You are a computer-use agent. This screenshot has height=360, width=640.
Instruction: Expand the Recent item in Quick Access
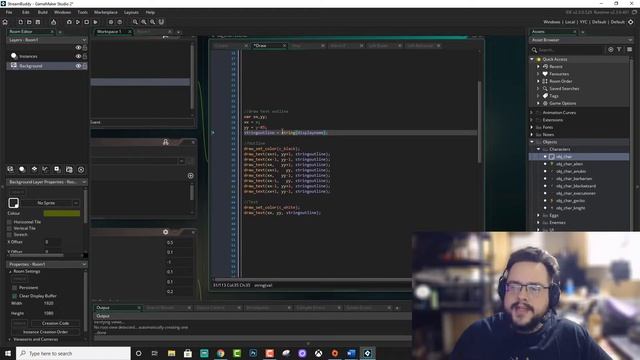[x=538, y=67]
